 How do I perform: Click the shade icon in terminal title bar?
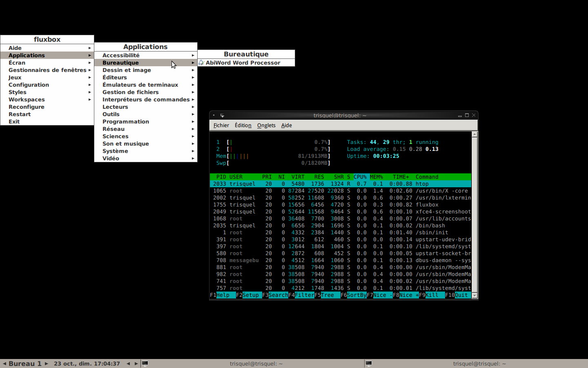coord(222,115)
